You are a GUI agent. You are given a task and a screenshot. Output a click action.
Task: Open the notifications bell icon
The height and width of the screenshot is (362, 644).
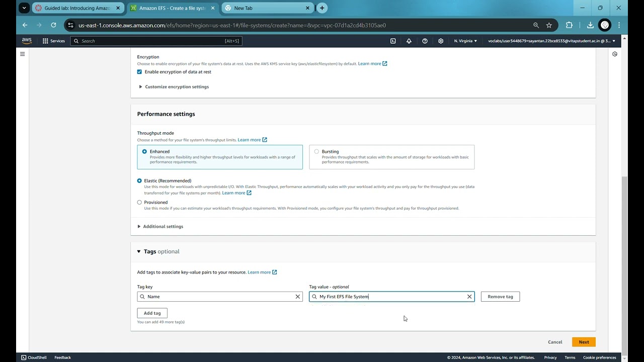pyautogui.click(x=409, y=41)
